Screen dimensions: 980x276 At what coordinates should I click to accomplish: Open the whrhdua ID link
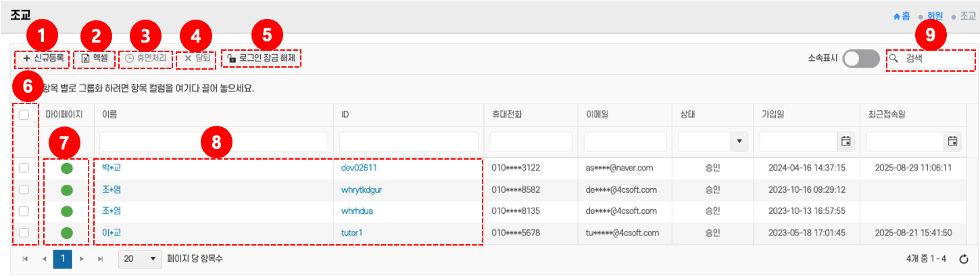click(357, 211)
